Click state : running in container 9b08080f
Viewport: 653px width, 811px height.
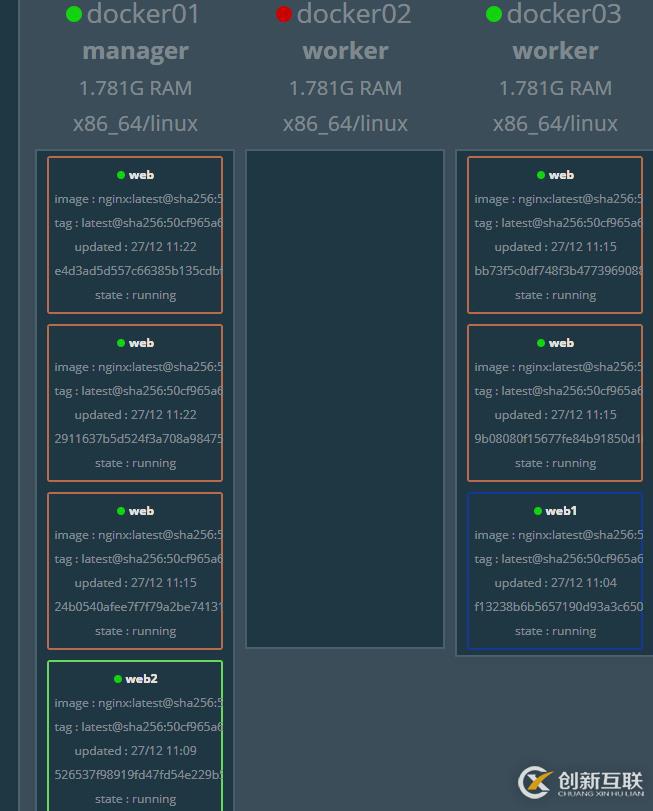point(555,463)
